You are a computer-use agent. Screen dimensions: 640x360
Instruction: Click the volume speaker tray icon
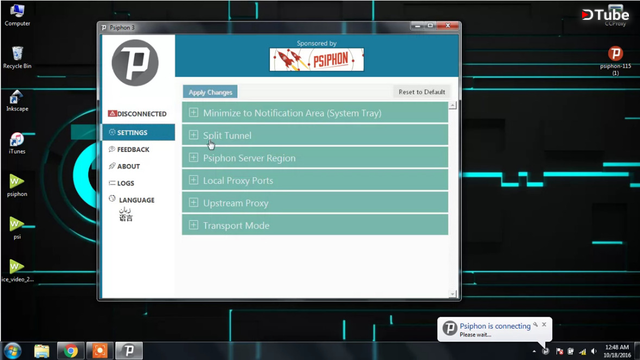pos(594,351)
